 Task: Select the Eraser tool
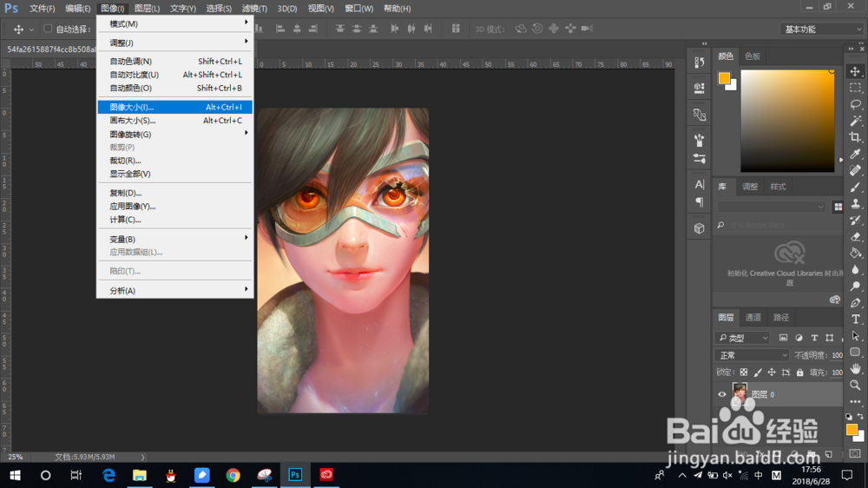coord(855,236)
